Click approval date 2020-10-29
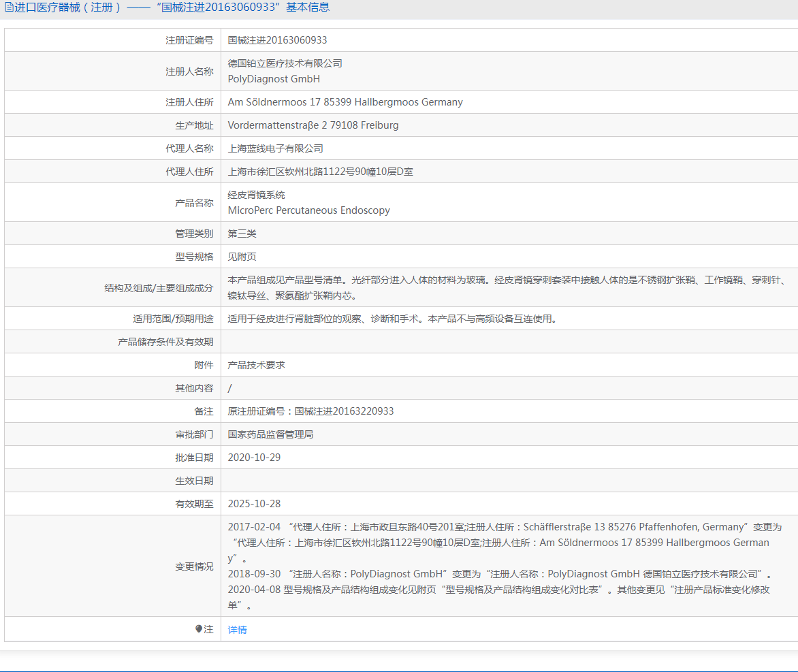 coord(254,458)
